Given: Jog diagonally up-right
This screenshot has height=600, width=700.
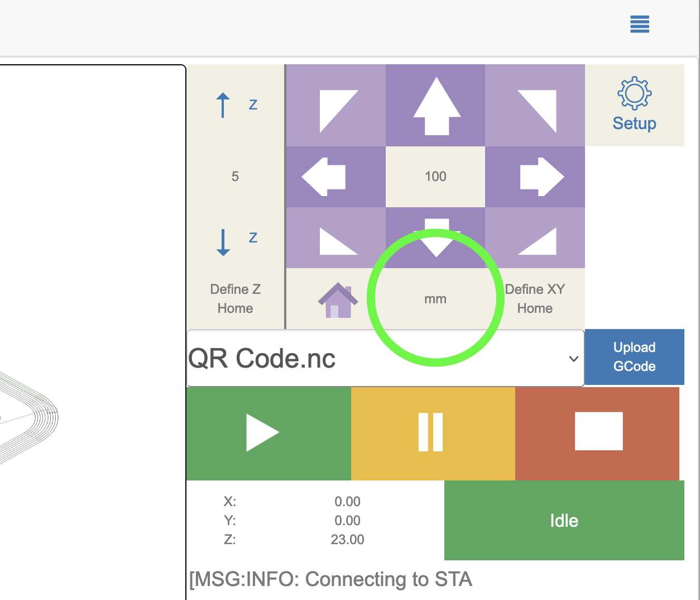Looking at the screenshot, I should (x=535, y=106).
